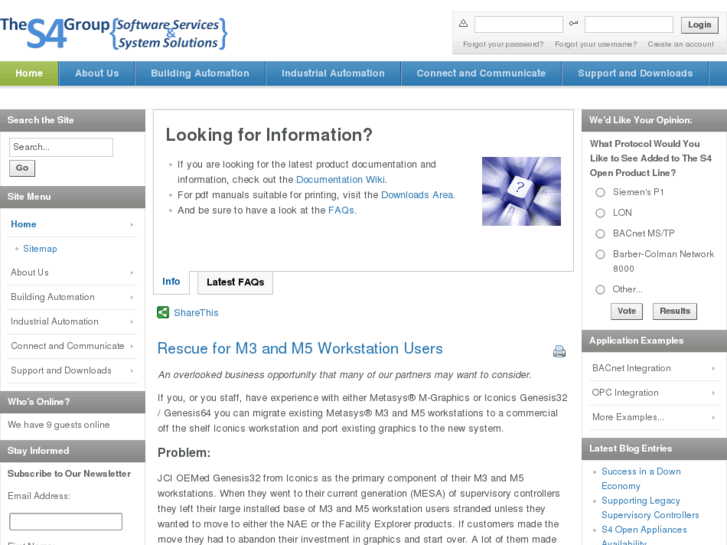This screenshot has height=545, width=727.
Task: Click Forgot your password link
Action: click(x=503, y=45)
